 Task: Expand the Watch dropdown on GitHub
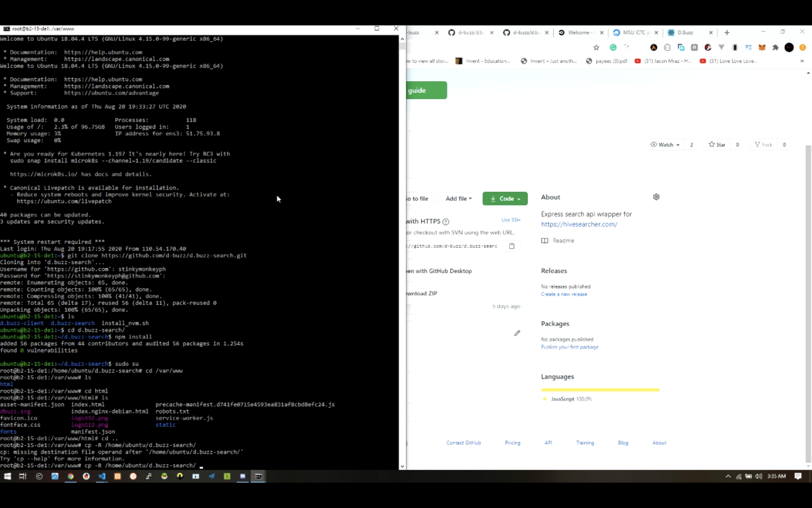click(665, 144)
